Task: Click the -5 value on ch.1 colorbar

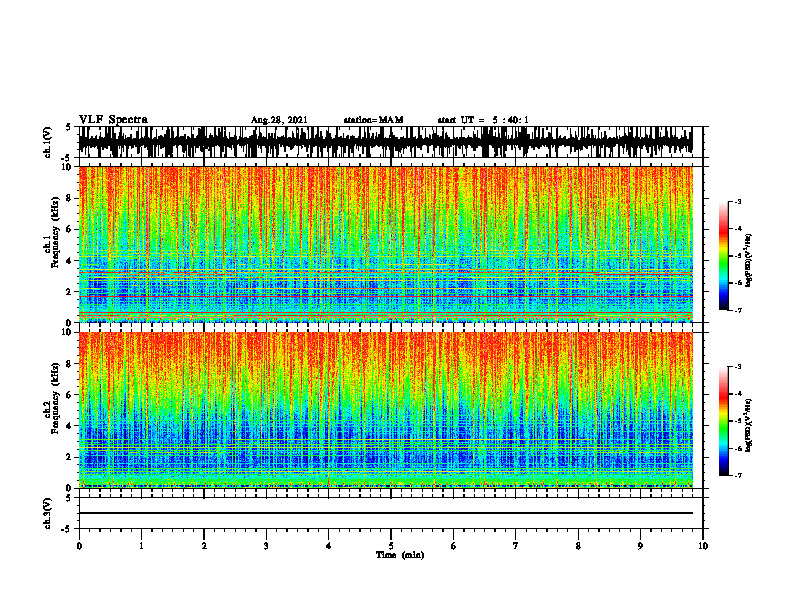Action: point(737,256)
